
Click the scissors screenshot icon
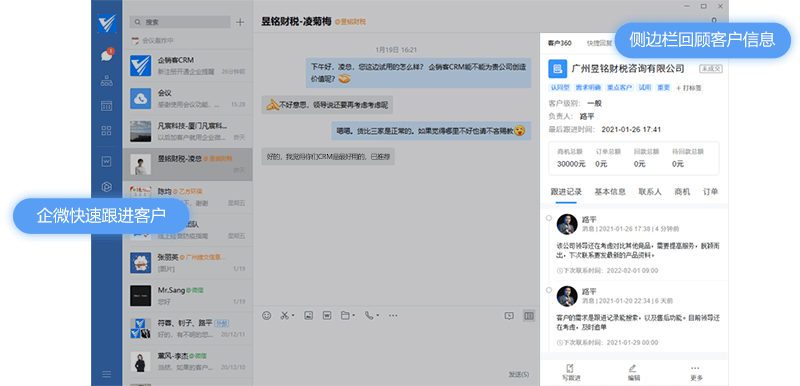284,316
